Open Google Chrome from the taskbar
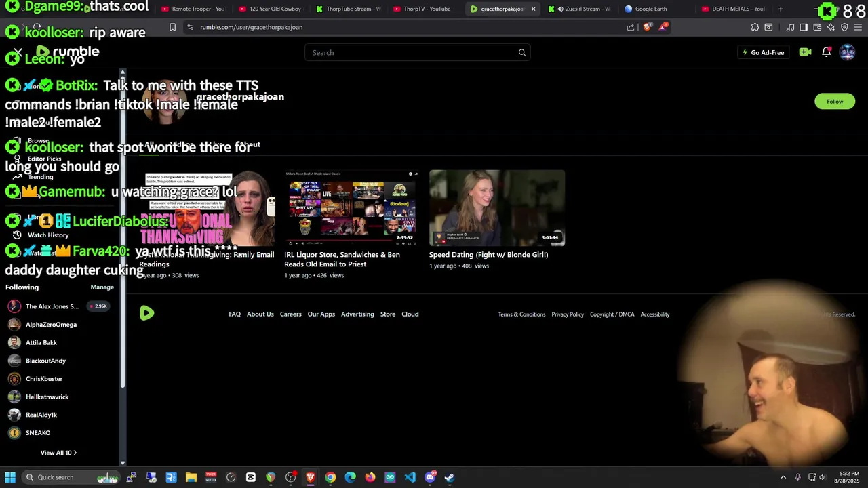Screen dimensions: 868x488 tap(330, 477)
